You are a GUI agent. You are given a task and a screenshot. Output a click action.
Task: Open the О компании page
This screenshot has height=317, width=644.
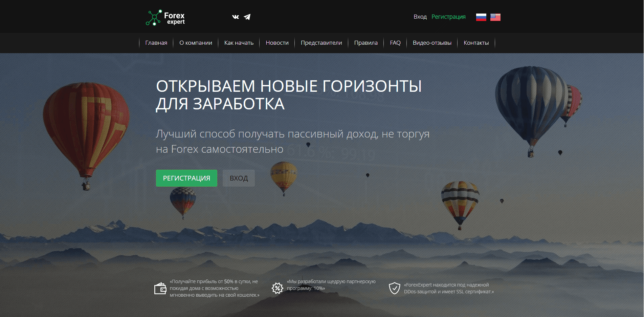195,43
